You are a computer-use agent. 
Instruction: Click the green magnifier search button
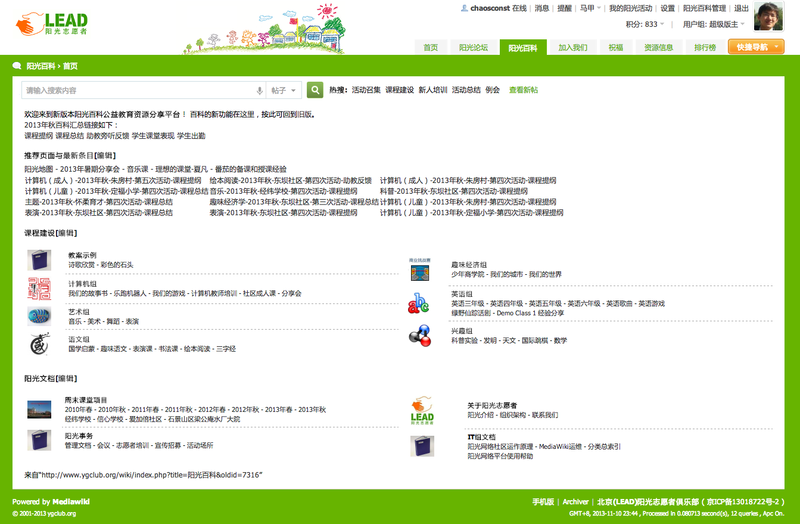tap(316, 90)
